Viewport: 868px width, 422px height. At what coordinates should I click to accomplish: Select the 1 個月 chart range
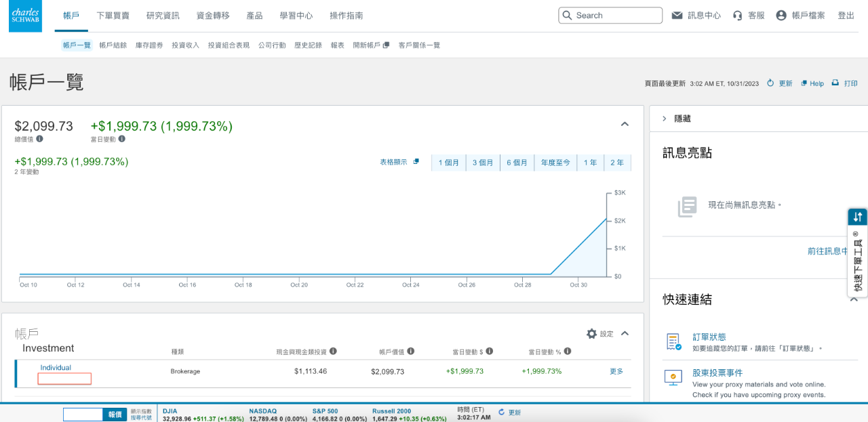pos(449,163)
